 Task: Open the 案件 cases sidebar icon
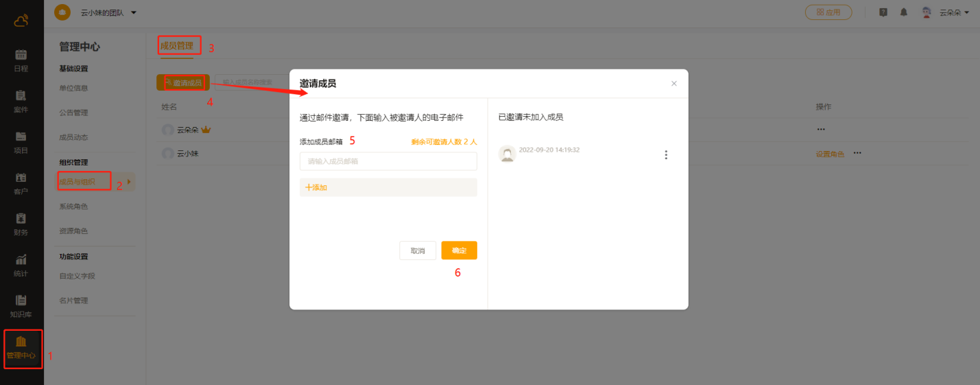pos(21,101)
